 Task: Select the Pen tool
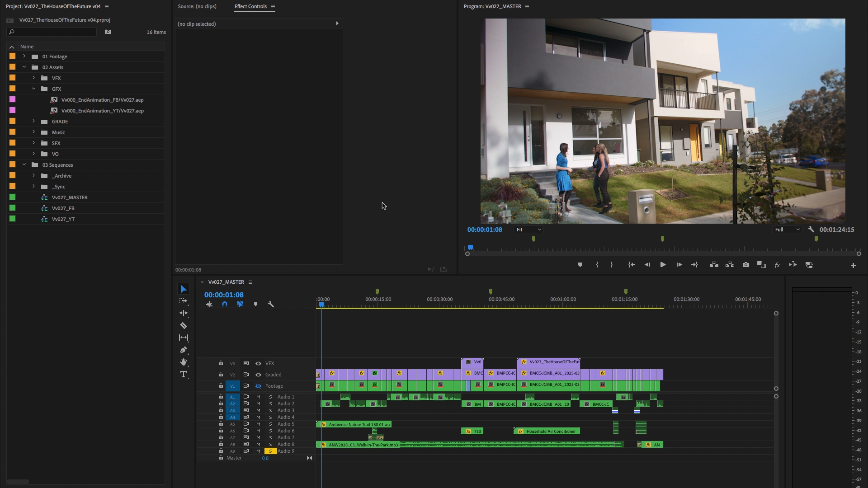pyautogui.click(x=184, y=350)
